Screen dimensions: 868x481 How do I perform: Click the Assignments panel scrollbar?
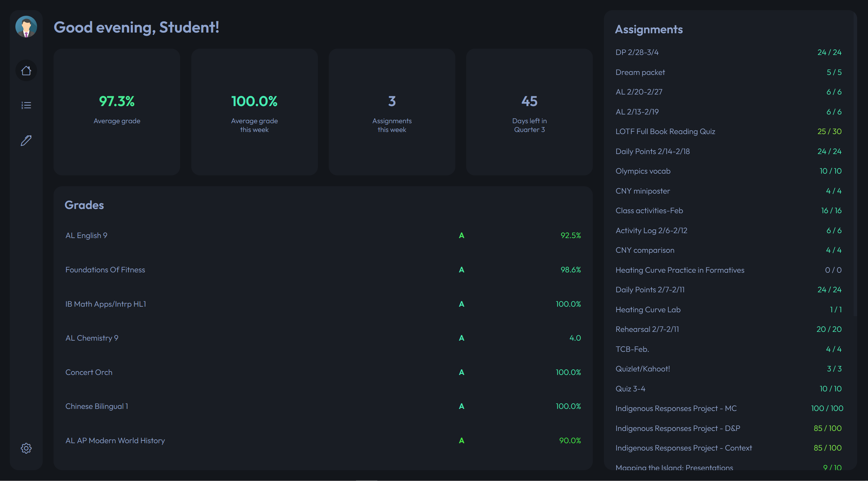tap(855, 165)
